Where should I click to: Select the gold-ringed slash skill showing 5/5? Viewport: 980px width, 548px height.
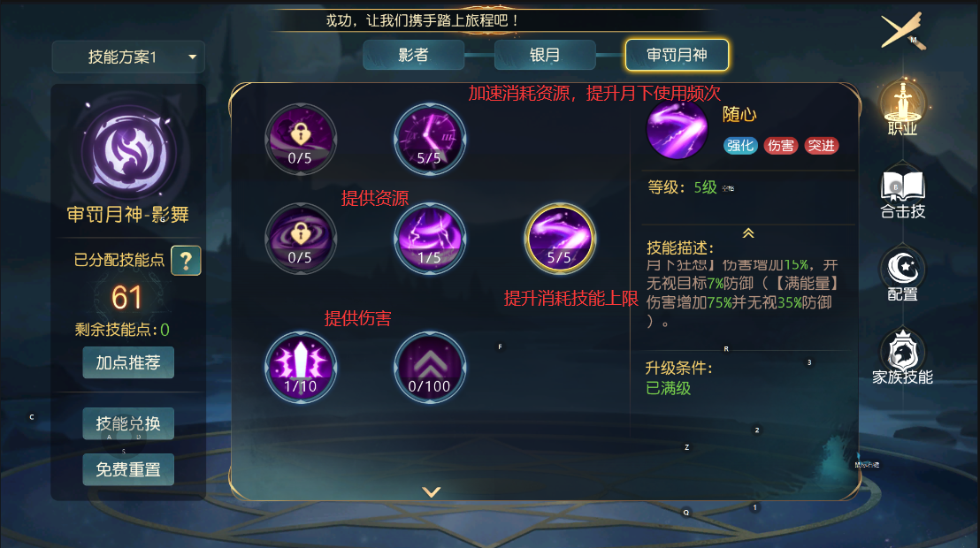(x=559, y=238)
